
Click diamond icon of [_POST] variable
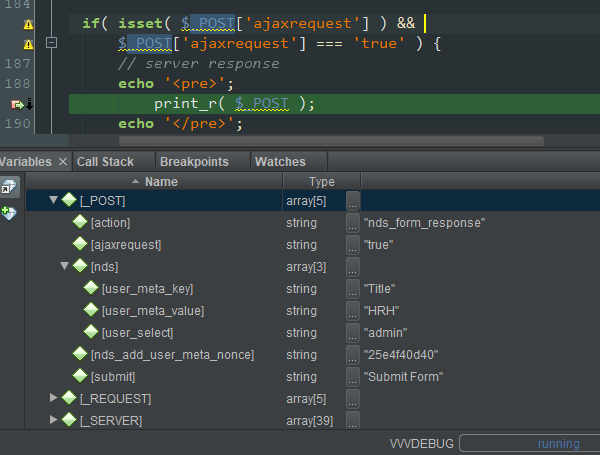(69, 200)
